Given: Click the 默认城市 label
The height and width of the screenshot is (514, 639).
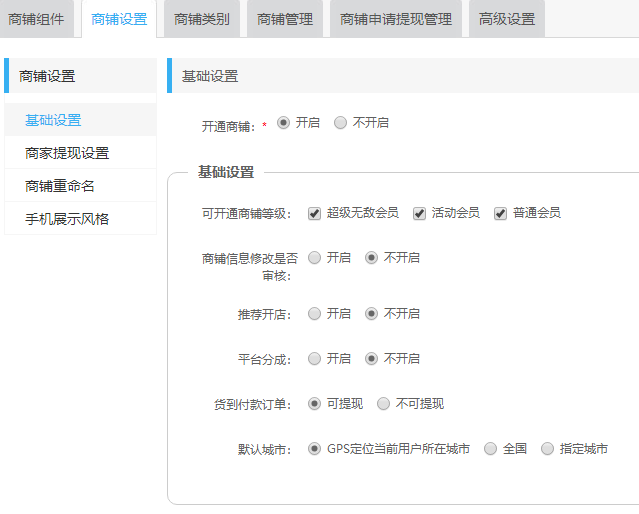Looking at the screenshot, I should pyautogui.click(x=264, y=449).
